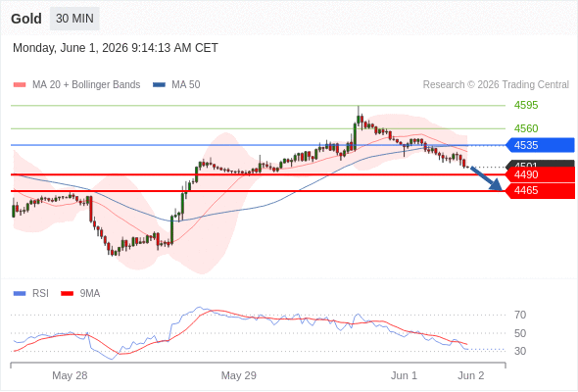578x392 pixels.
Task: Click the black current price tag
Action: (x=540, y=164)
